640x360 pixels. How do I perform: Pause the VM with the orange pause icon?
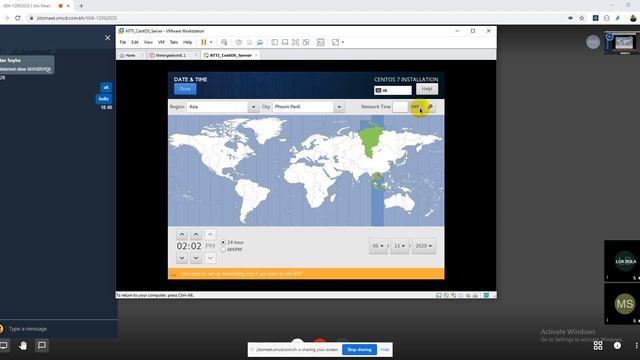(204, 42)
